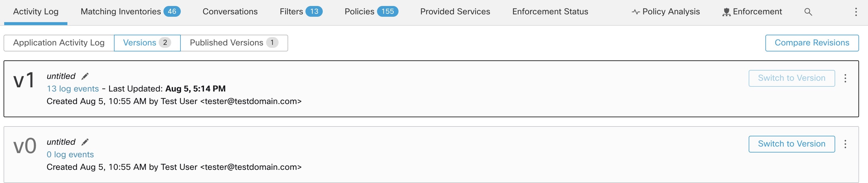
Task: Edit v0 name with pencil icon
Action: click(85, 142)
